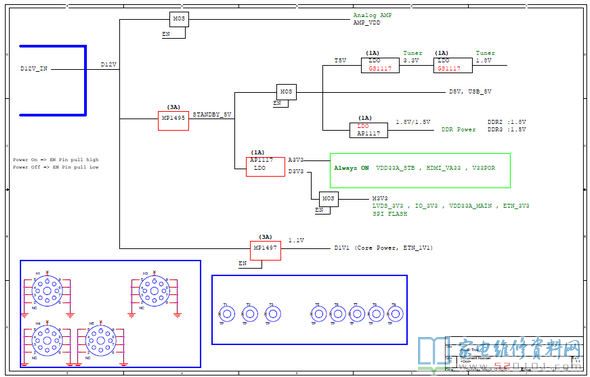The image size is (590, 377).
Task: Click the top-right mounting hole symbol
Action: 154,291
